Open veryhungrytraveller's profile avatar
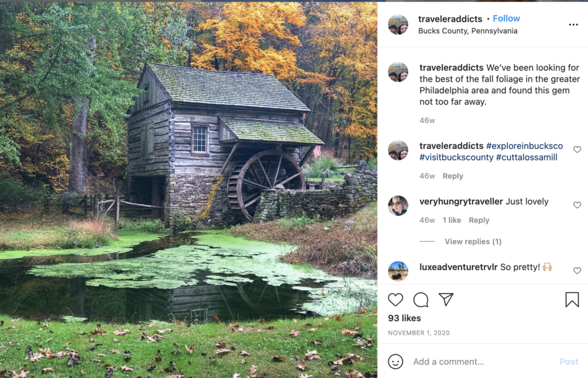The width and height of the screenshot is (588, 378). coord(398,206)
